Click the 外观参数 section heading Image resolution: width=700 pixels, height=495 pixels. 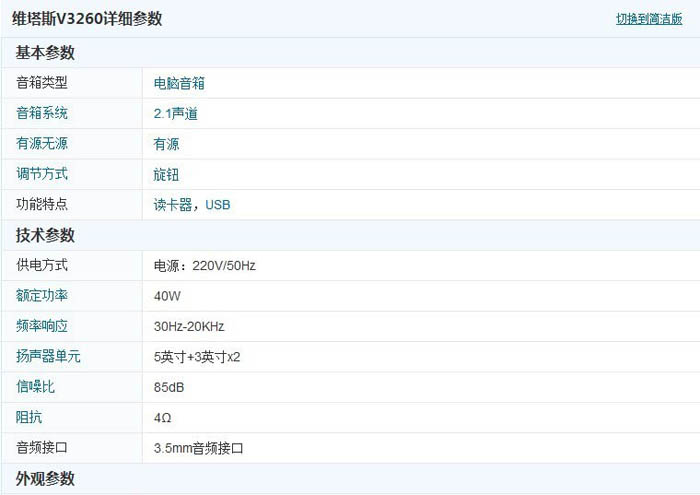(x=45, y=479)
